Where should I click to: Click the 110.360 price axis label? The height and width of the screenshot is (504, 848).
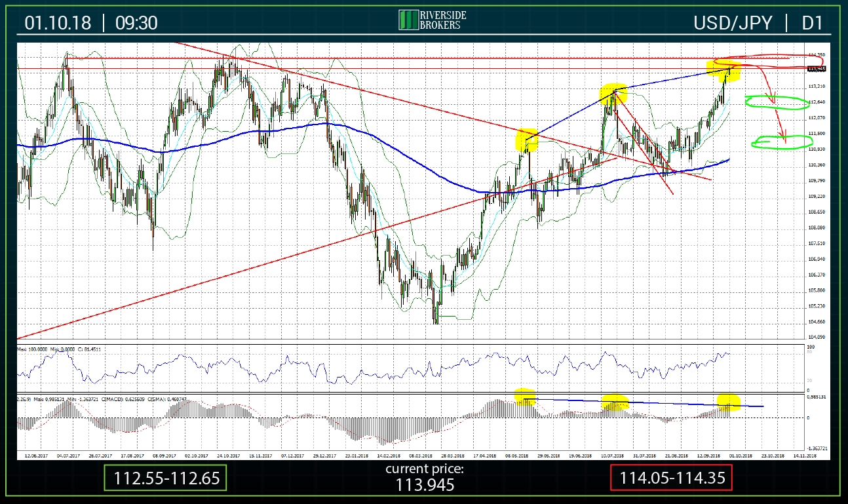pos(817,165)
